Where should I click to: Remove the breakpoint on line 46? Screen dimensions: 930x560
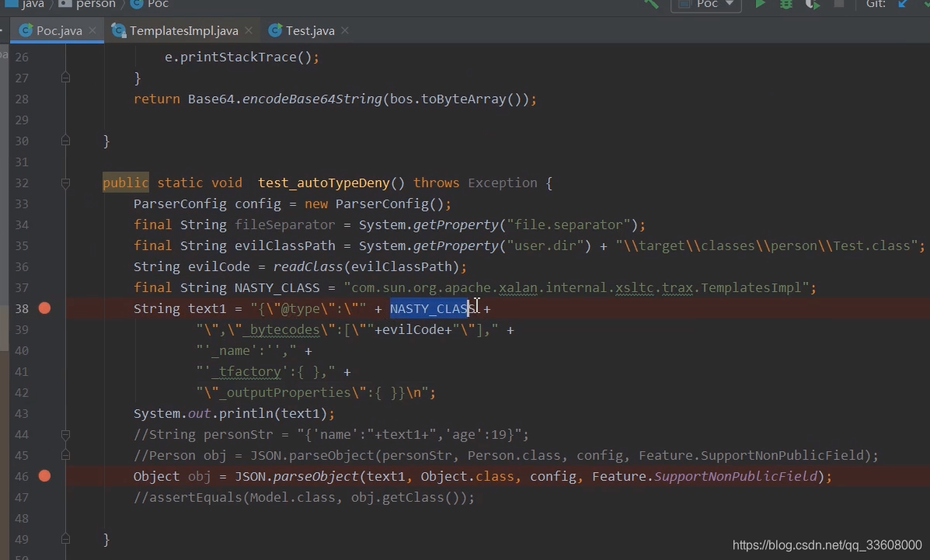[x=44, y=476]
